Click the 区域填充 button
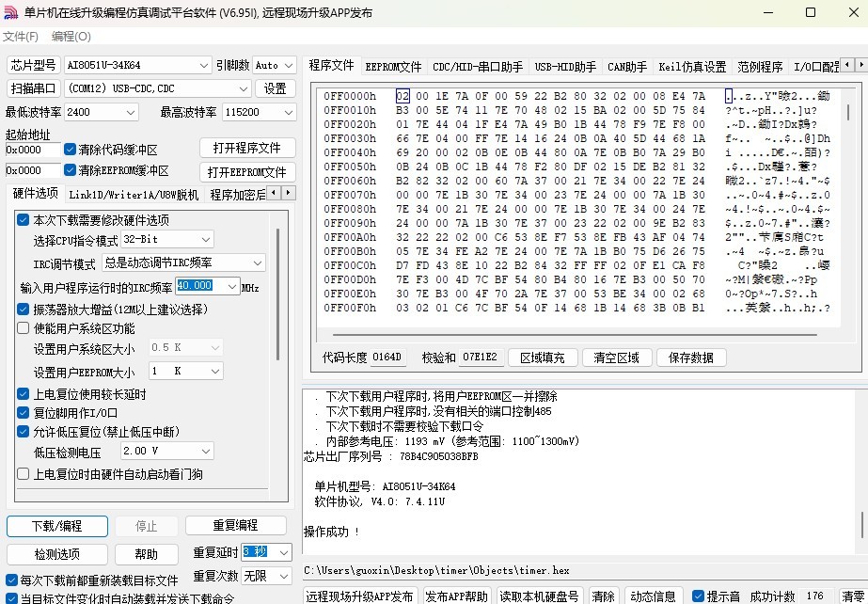The width and height of the screenshot is (868, 604). (x=543, y=358)
